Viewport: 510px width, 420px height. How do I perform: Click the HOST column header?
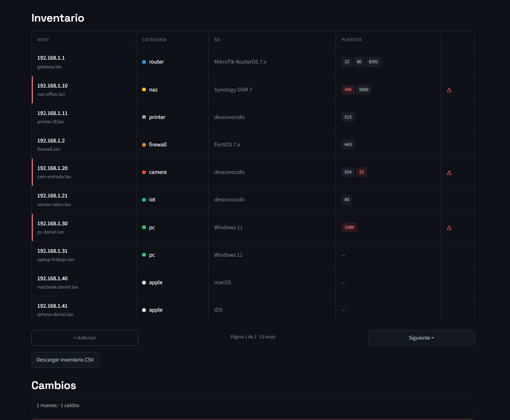[43, 40]
